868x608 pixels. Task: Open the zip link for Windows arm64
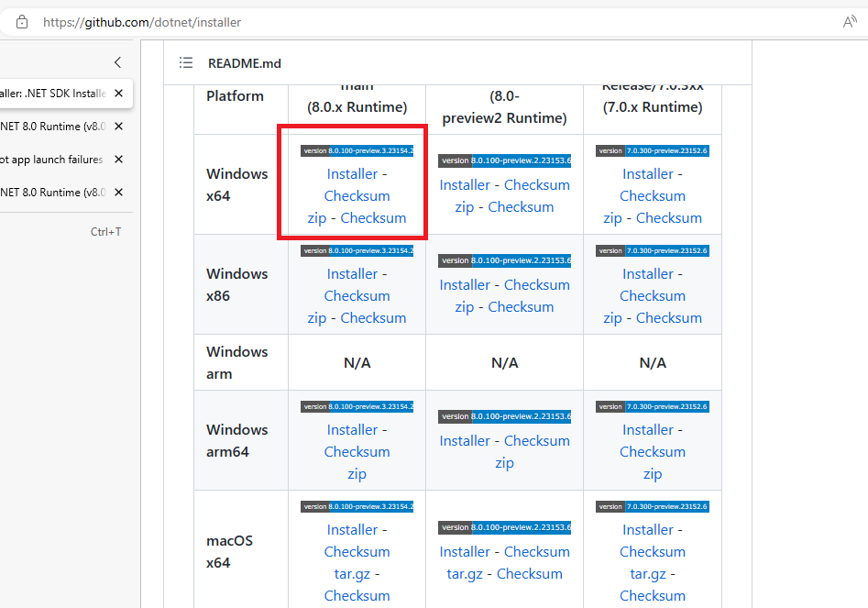click(x=357, y=473)
